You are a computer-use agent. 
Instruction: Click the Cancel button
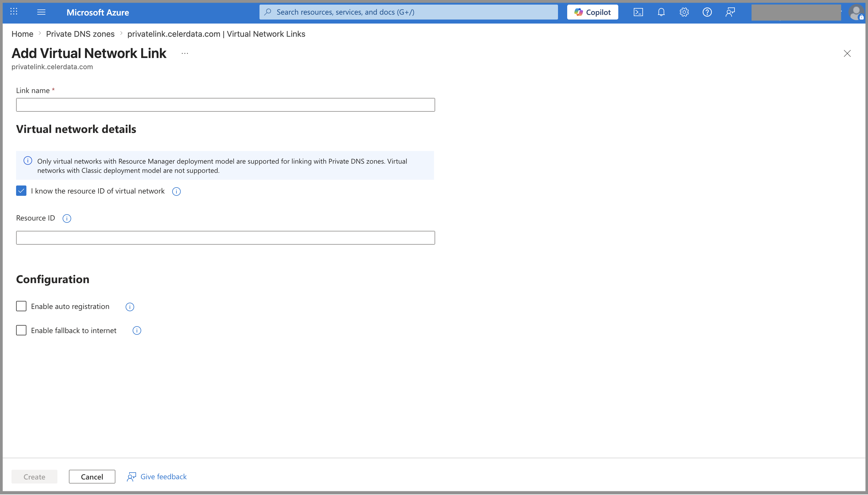coord(92,477)
